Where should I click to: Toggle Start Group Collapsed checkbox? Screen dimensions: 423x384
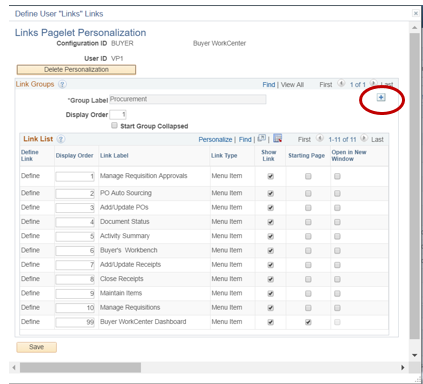pyautogui.click(x=114, y=125)
